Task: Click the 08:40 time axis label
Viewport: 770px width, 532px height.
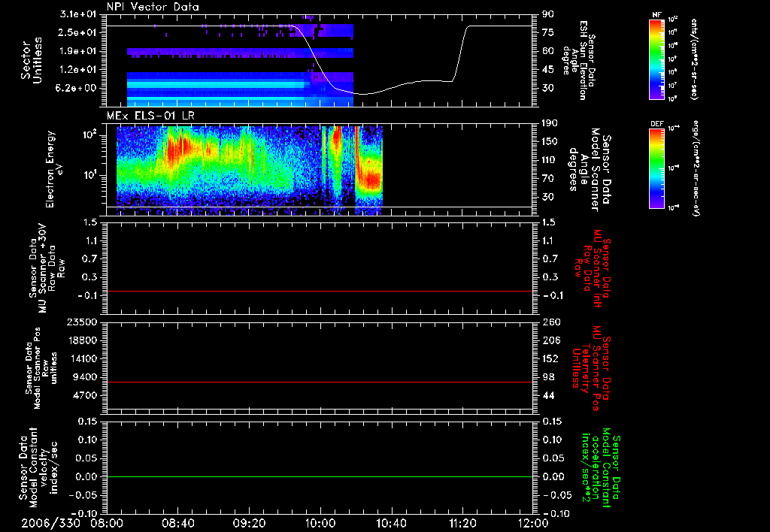Action: (x=177, y=524)
